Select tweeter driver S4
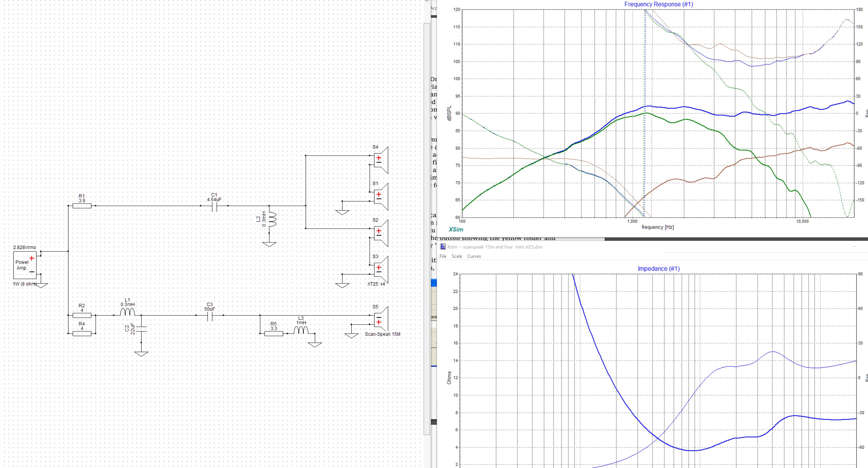 381,160
